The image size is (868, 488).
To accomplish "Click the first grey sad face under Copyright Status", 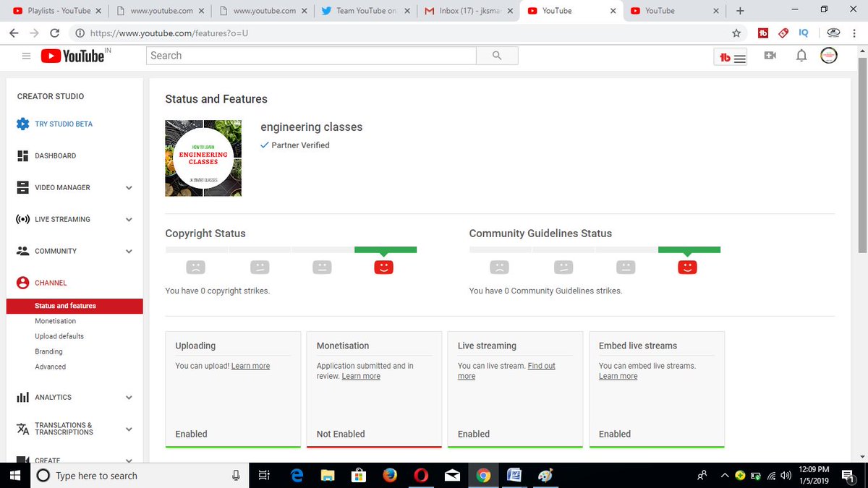I will point(195,267).
